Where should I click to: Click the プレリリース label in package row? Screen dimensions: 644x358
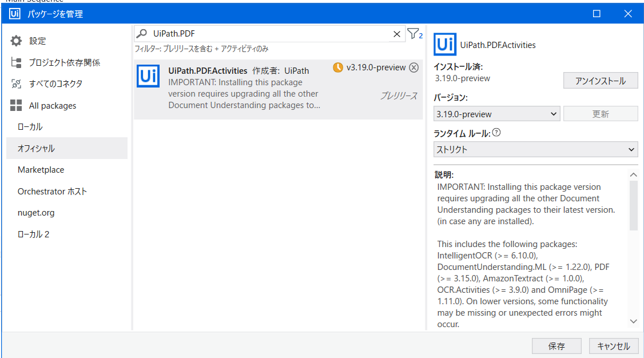pos(399,96)
